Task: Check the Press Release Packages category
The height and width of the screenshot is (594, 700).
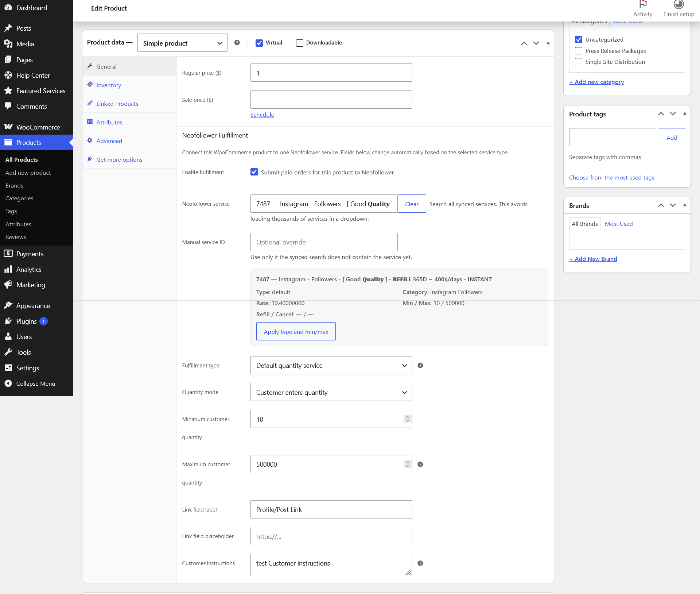Action: (x=579, y=51)
